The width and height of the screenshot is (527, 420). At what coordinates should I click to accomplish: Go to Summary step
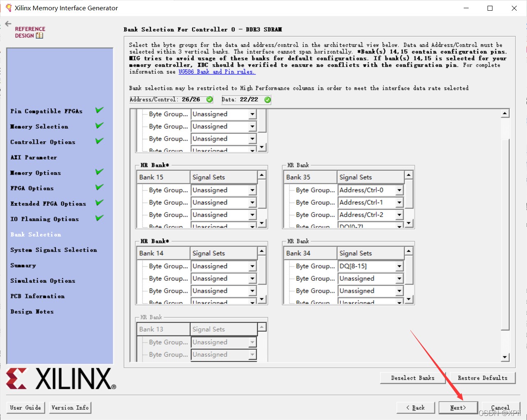23,265
